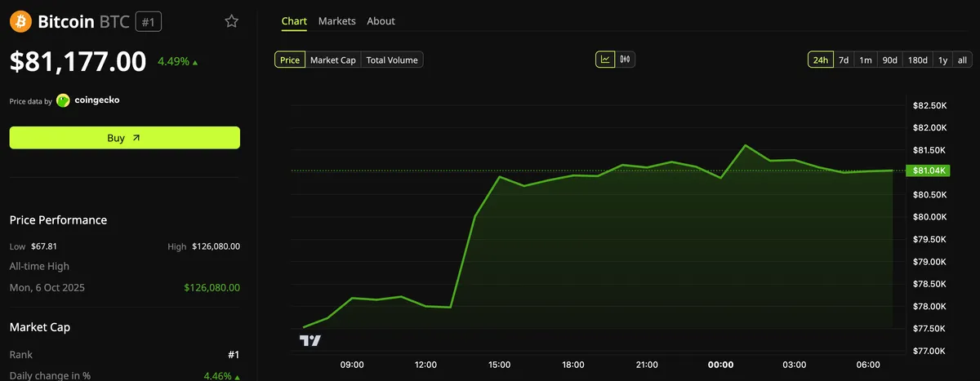Viewport: 980px width, 381px height.
Task: Add Bitcoin to favorites with the star icon
Action: point(232,21)
